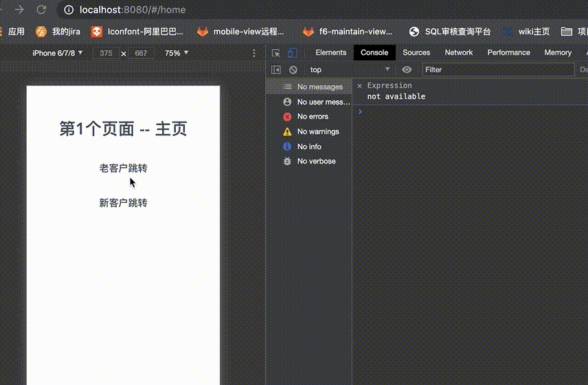Switch to the Console tab
The height and width of the screenshot is (385, 588).
[374, 52]
